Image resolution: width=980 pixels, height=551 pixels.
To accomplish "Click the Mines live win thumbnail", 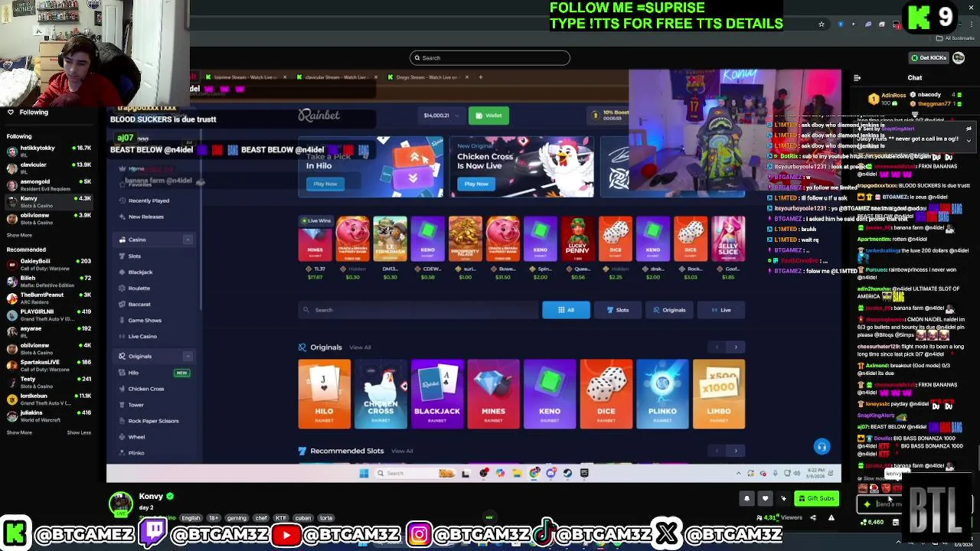I will pyautogui.click(x=315, y=239).
